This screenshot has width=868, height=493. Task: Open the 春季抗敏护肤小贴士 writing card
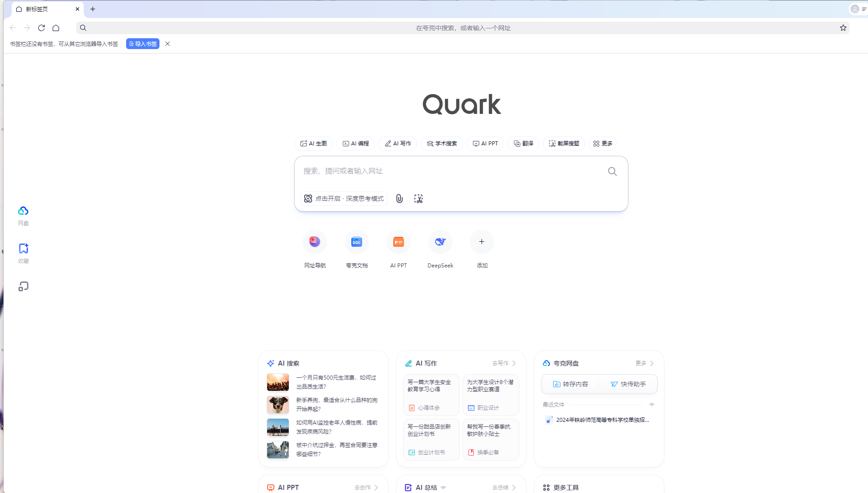tap(491, 439)
